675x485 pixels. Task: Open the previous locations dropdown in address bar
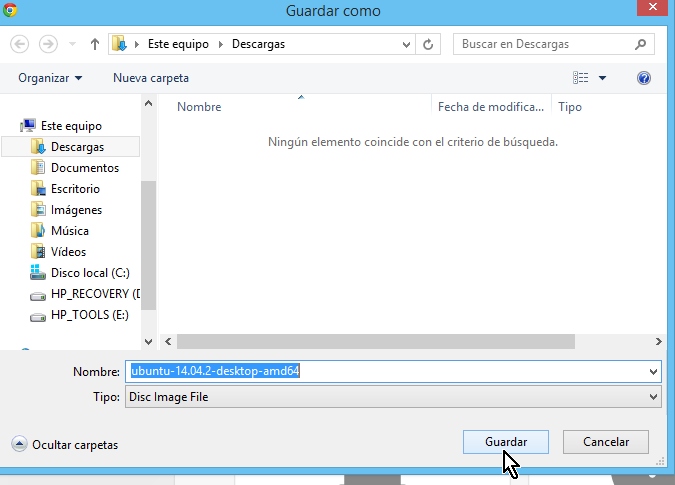[x=406, y=44]
